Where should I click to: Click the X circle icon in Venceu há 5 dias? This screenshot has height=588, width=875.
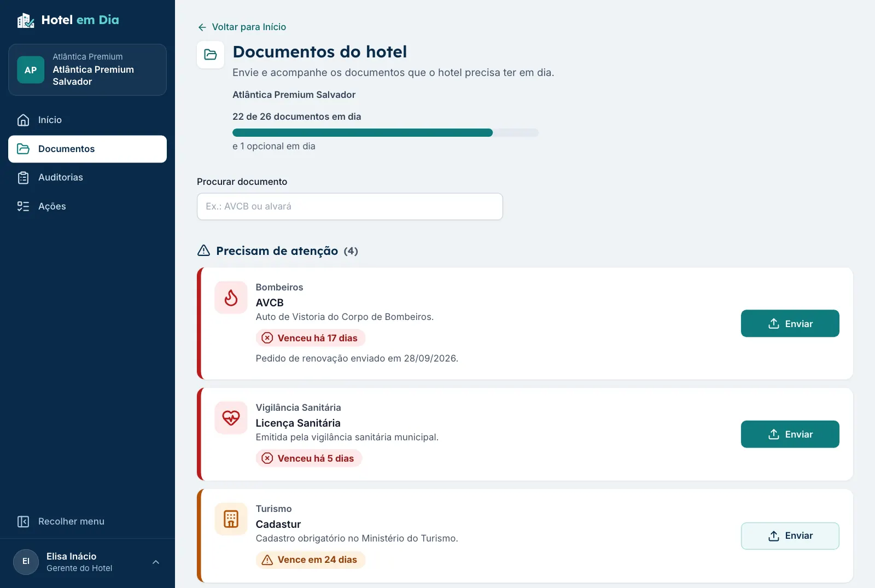pos(267,458)
